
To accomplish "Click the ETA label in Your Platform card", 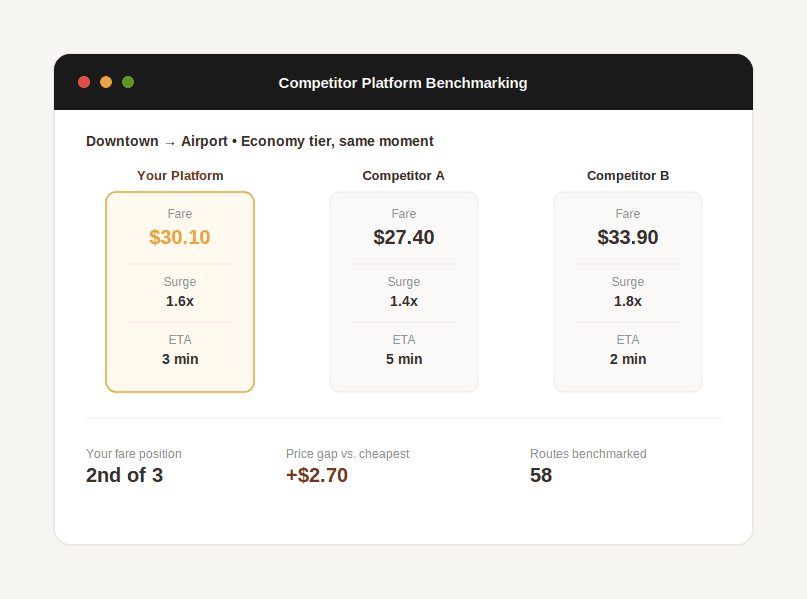I will click(180, 340).
